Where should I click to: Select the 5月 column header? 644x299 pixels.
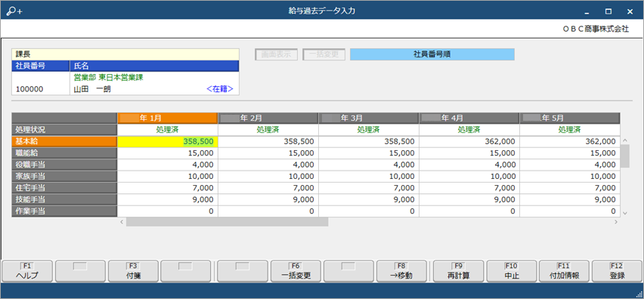[x=570, y=118]
